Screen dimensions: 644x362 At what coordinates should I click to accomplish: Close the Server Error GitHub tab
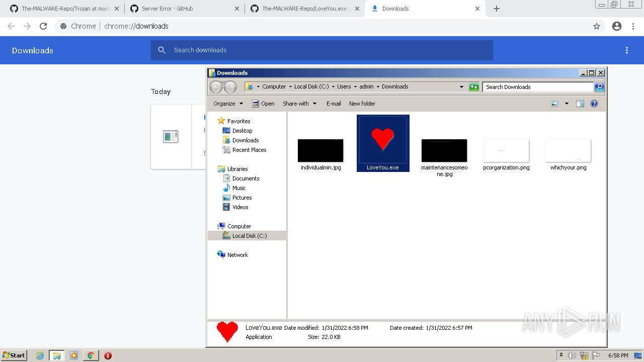tap(237, 9)
